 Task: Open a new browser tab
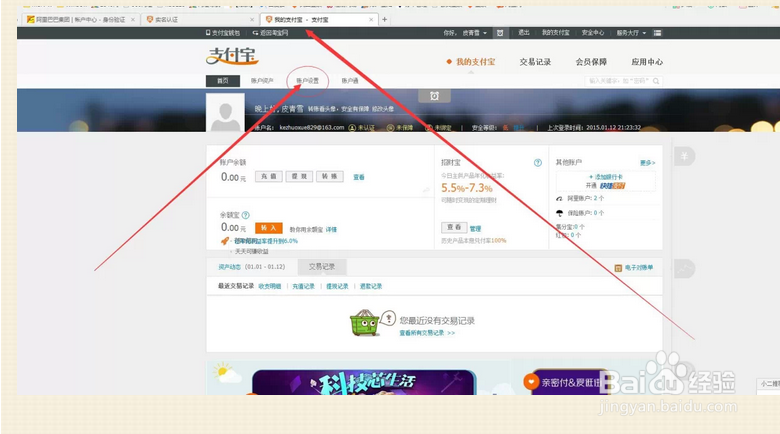[385, 19]
